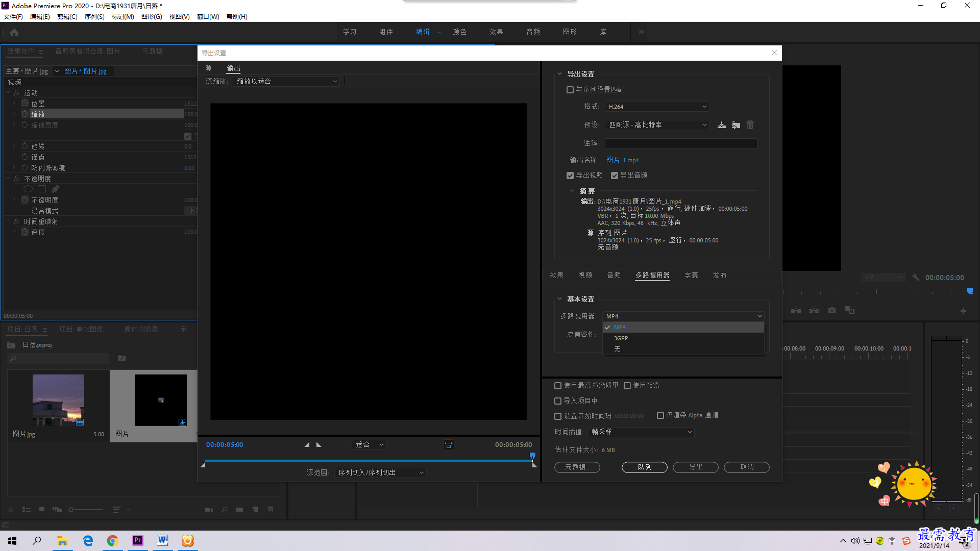Click the Cancel button
This screenshot has width=980, height=551.
tap(747, 467)
